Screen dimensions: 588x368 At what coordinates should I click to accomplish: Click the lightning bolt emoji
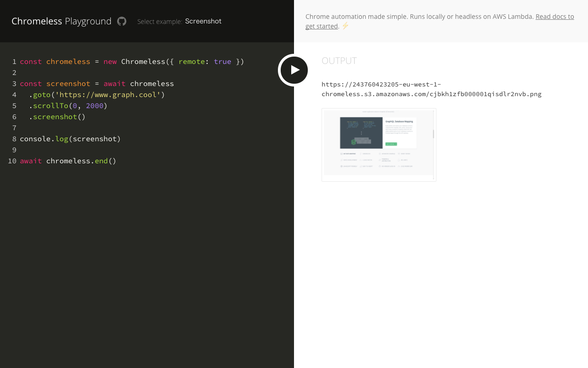tap(345, 26)
